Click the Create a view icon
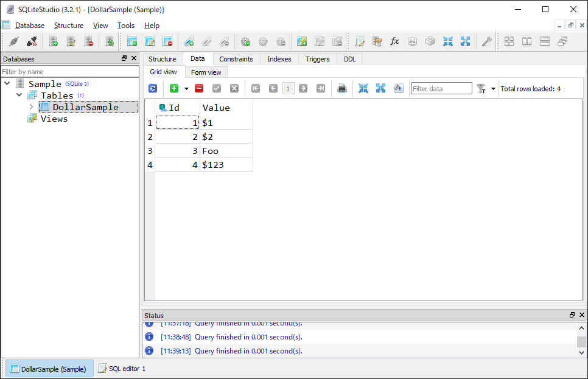This screenshot has height=379, width=588. [302, 41]
